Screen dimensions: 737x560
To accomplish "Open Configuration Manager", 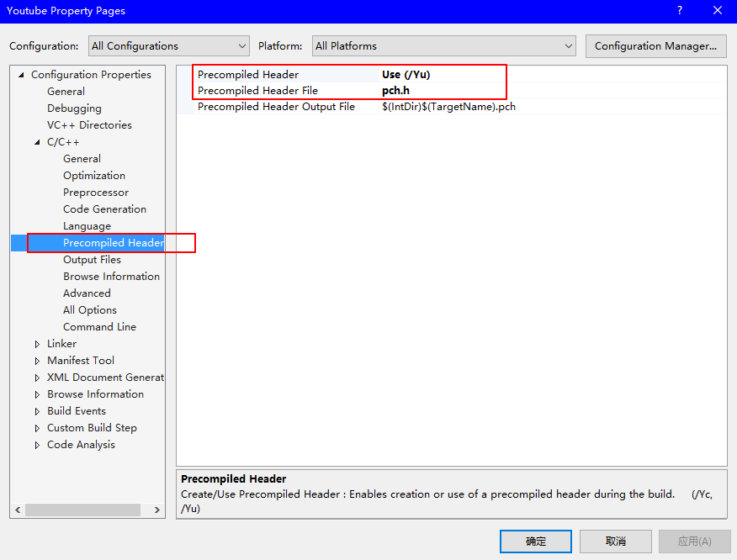I will tap(655, 46).
